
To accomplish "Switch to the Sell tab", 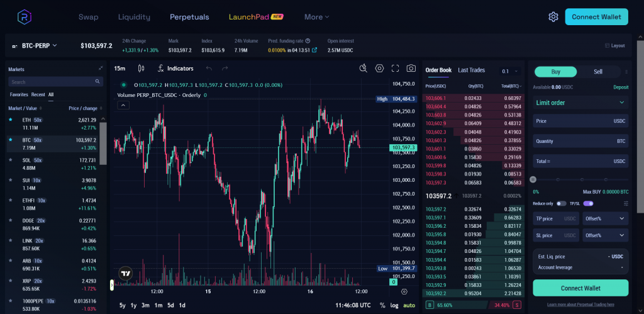I will point(598,72).
